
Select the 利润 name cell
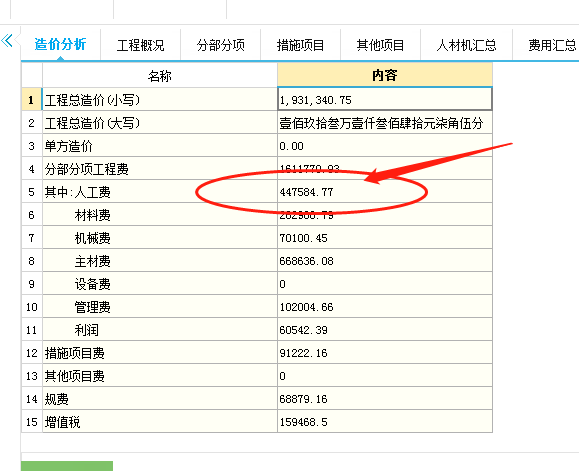tap(160, 330)
